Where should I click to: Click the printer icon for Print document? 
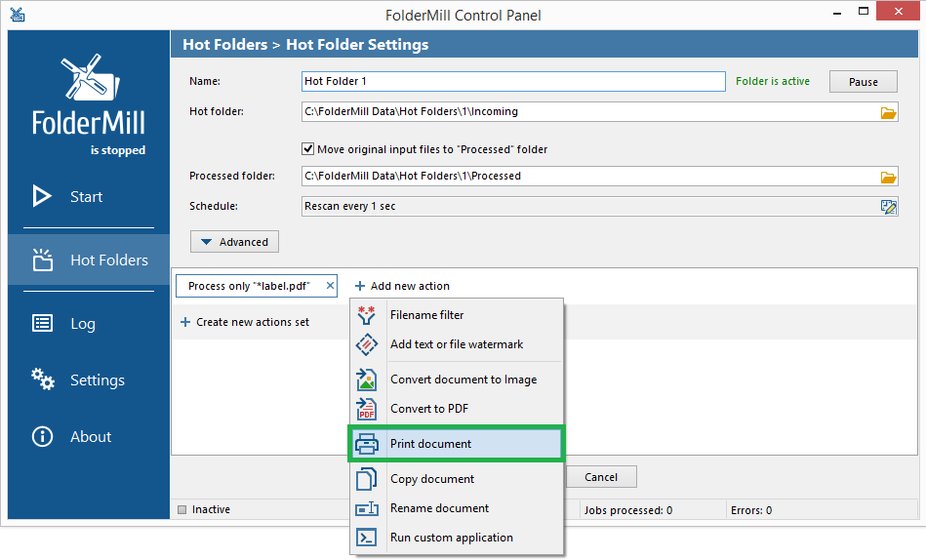tap(366, 444)
